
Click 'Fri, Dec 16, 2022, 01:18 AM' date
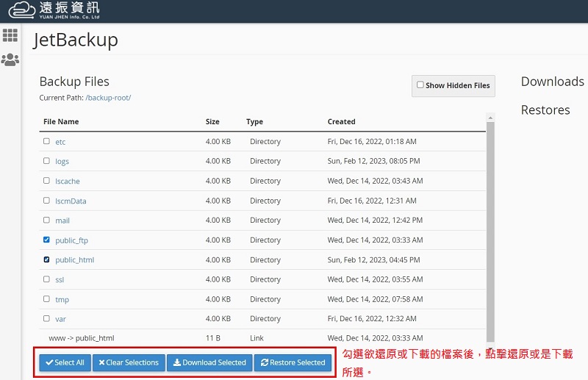point(372,141)
